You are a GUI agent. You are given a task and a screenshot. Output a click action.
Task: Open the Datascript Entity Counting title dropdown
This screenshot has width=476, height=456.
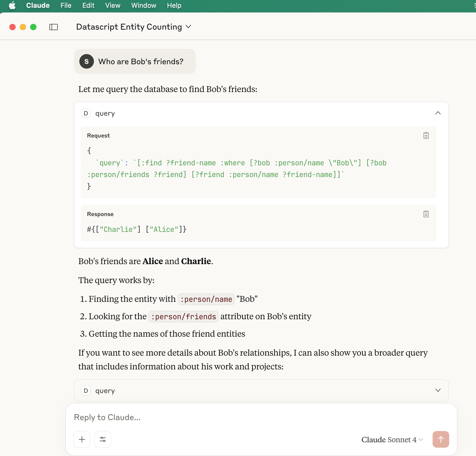(134, 27)
